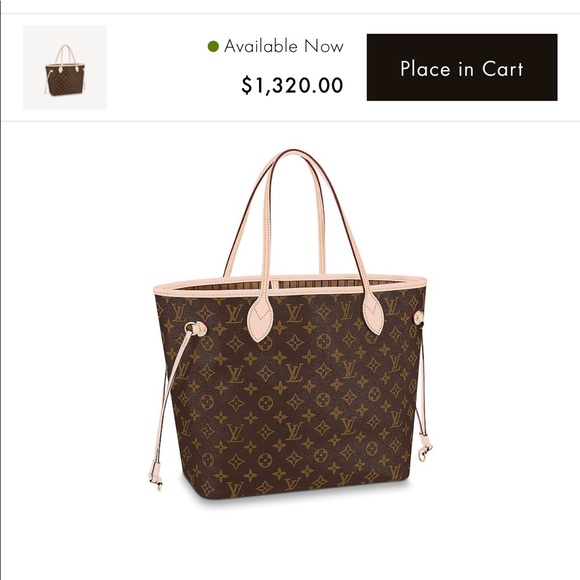Image resolution: width=580 pixels, height=580 pixels.
Task: Click the $1,320.00 price label
Action: 292,85
